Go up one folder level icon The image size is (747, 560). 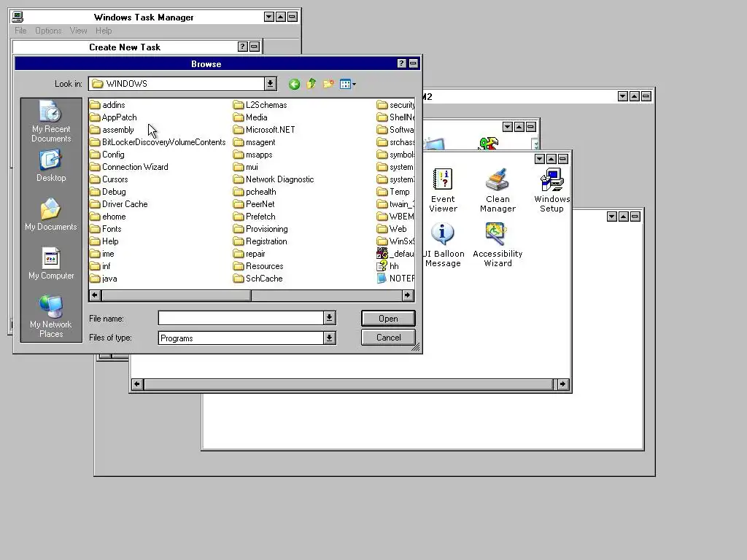(x=311, y=85)
